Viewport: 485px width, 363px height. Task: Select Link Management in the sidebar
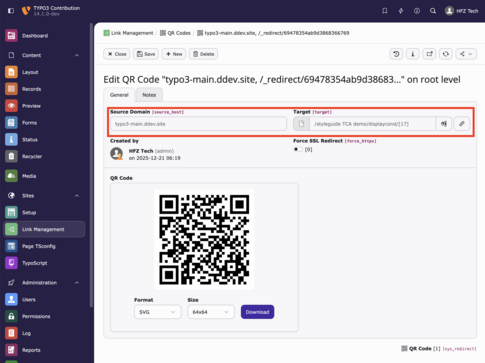(44, 229)
